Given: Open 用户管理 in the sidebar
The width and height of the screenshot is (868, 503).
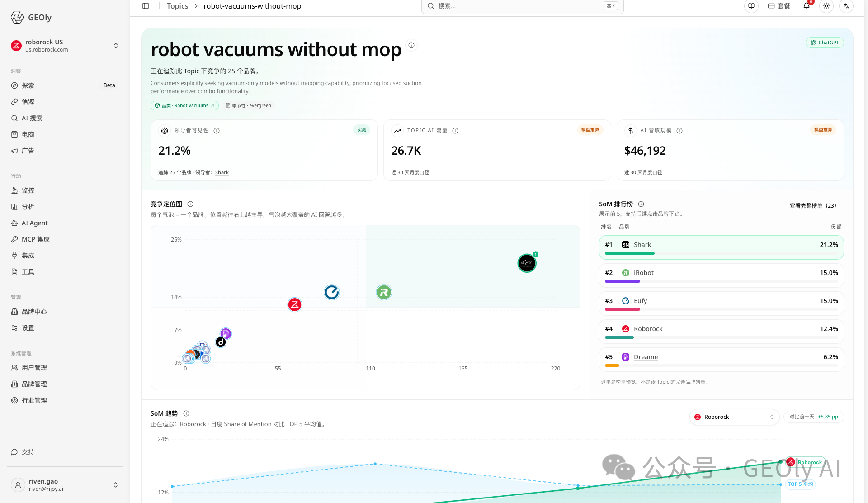Looking at the screenshot, I should tap(65, 368).
